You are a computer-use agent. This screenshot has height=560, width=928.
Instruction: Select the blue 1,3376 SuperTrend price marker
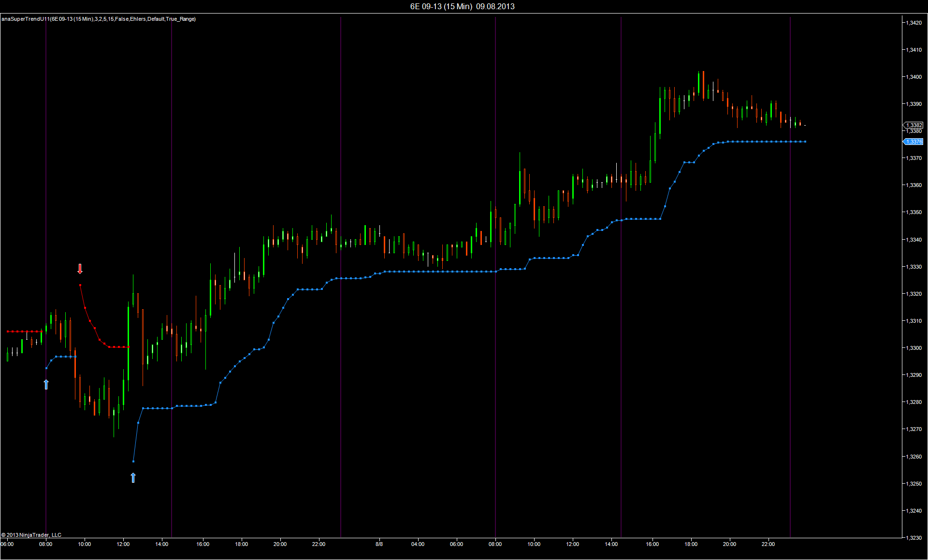tap(913, 142)
